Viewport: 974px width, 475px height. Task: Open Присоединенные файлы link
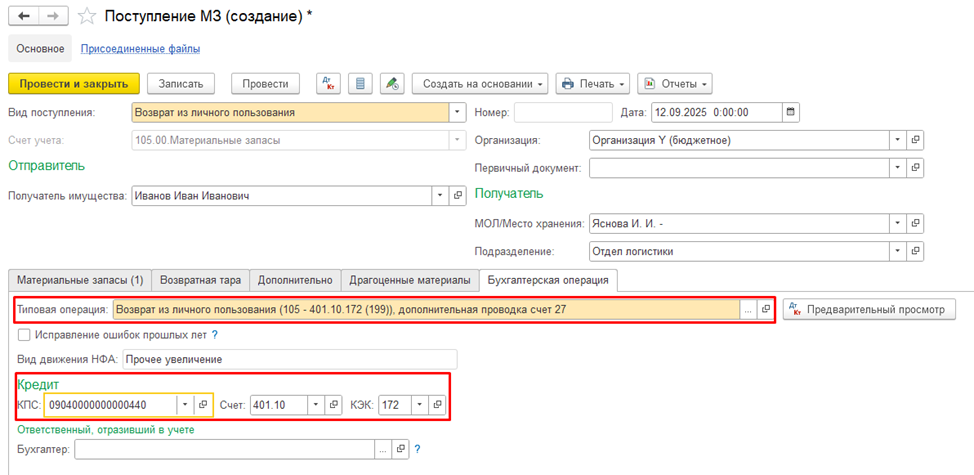point(141,48)
